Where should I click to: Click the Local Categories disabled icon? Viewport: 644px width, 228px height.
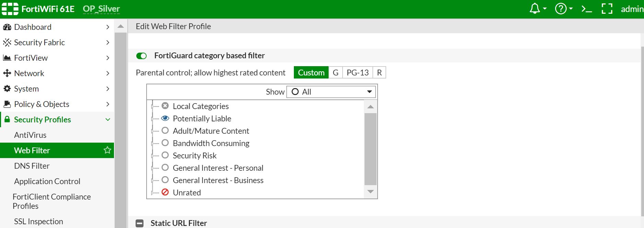pyautogui.click(x=165, y=106)
